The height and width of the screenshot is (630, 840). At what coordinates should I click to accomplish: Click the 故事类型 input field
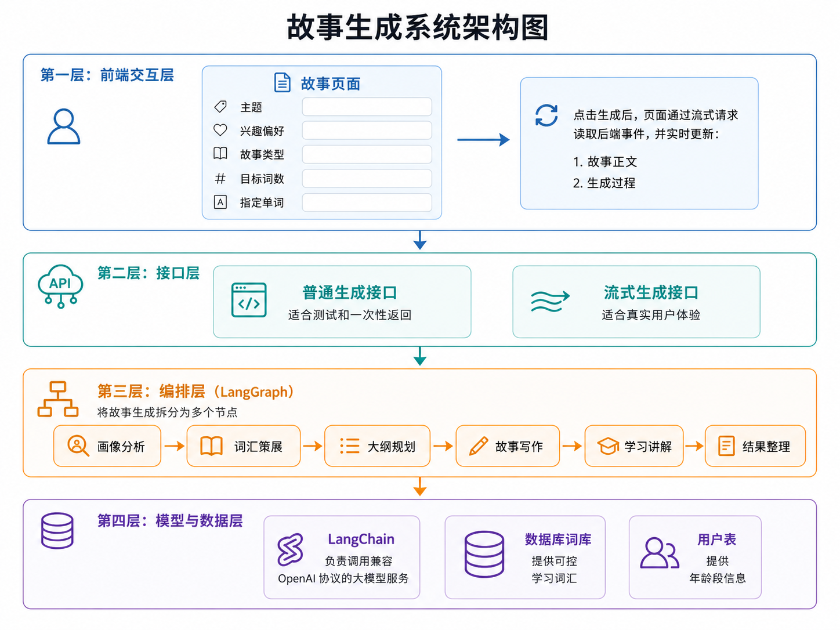[367, 154]
